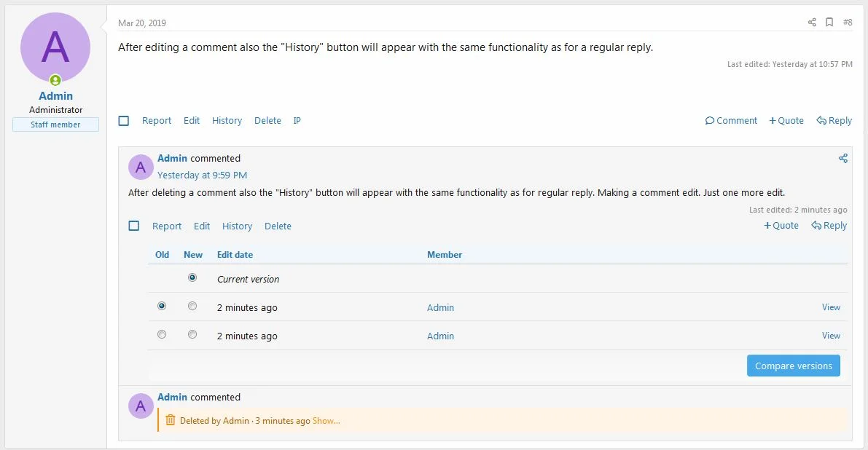Screen dimensions: 868x450
Task: Tick the comment's selection checkbox
Action: tap(134, 226)
